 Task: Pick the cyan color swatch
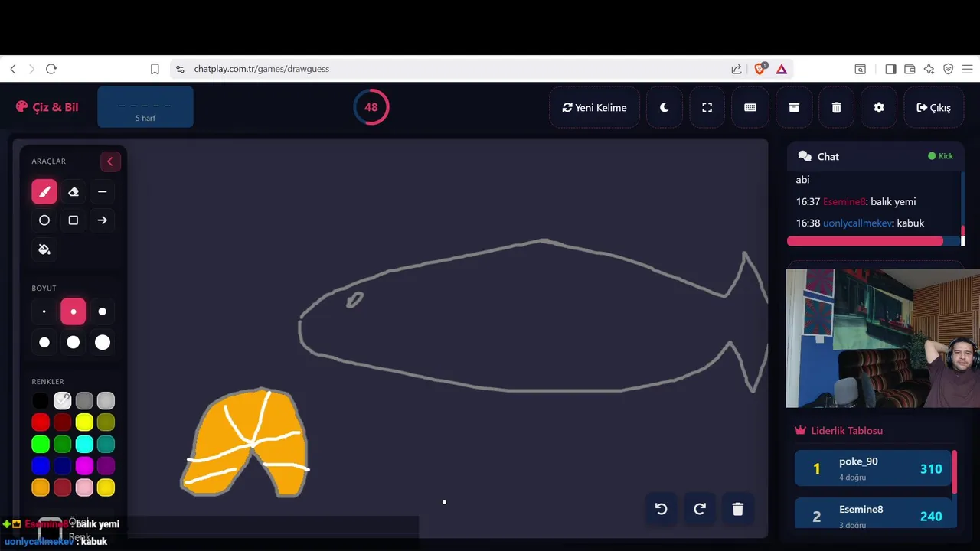84,444
